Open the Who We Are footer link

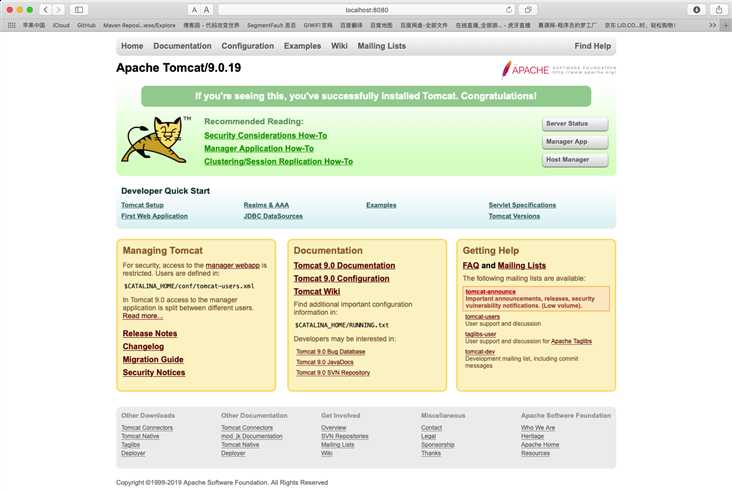point(538,428)
